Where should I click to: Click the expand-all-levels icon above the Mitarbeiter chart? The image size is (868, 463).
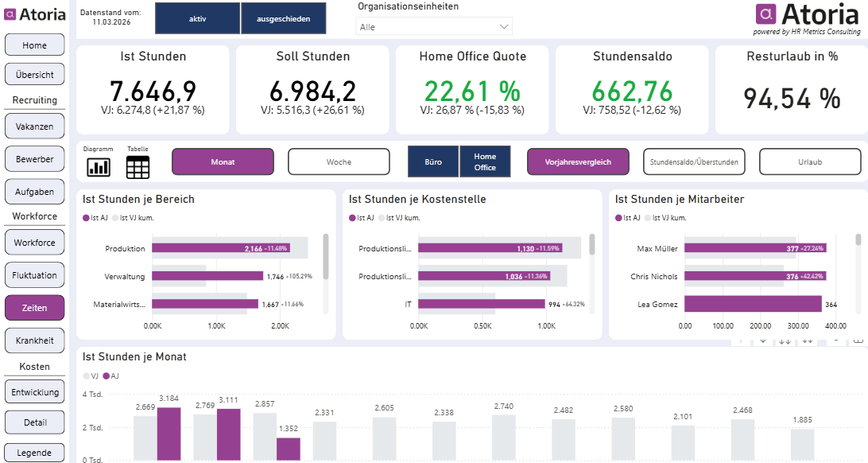(x=808, y=341)
